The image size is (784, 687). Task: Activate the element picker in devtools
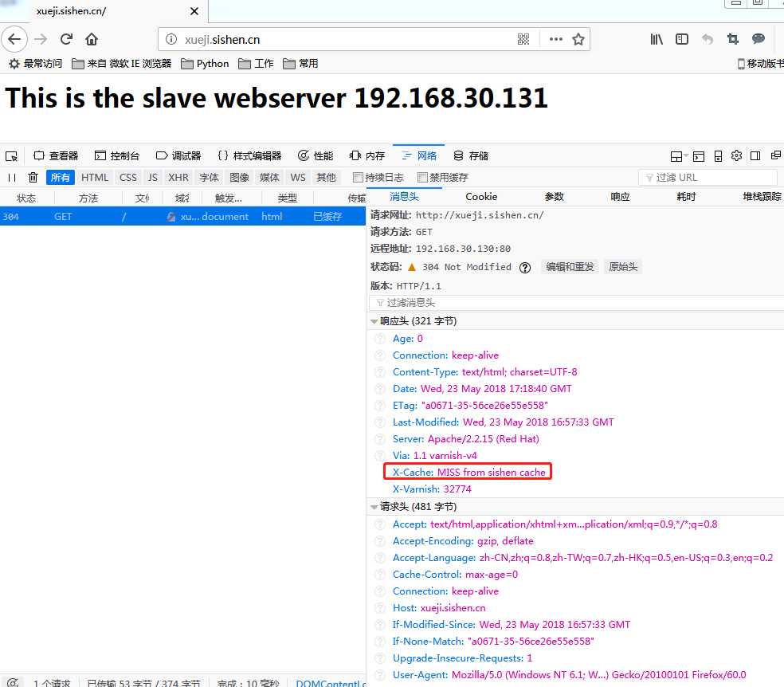(x=11, y=156)
